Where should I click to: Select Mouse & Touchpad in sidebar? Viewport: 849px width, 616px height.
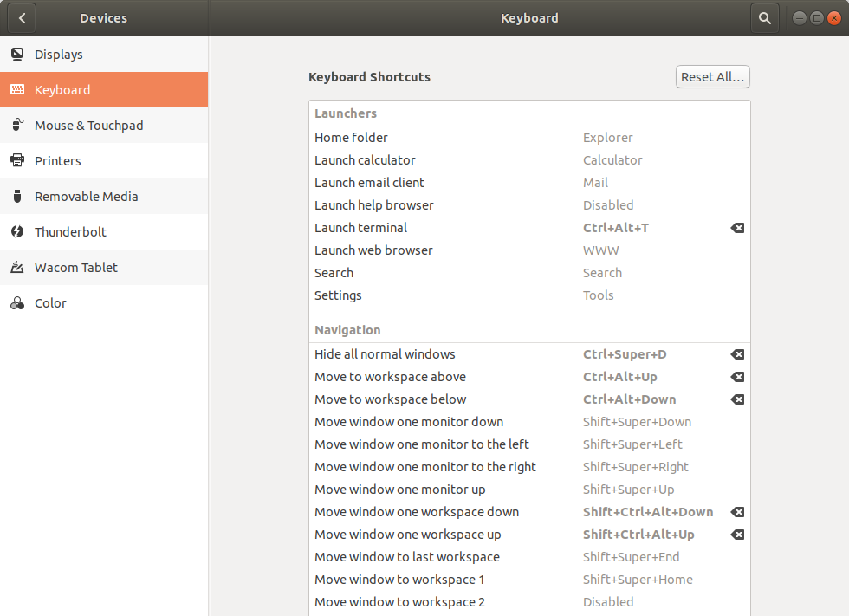tap(104, 125)
